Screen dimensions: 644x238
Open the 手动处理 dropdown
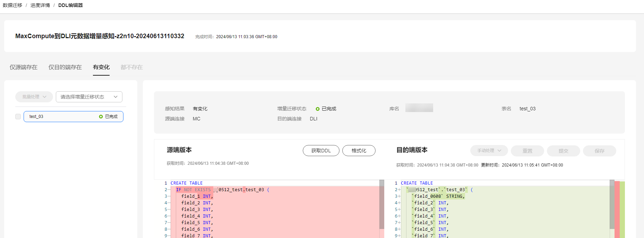489,151
